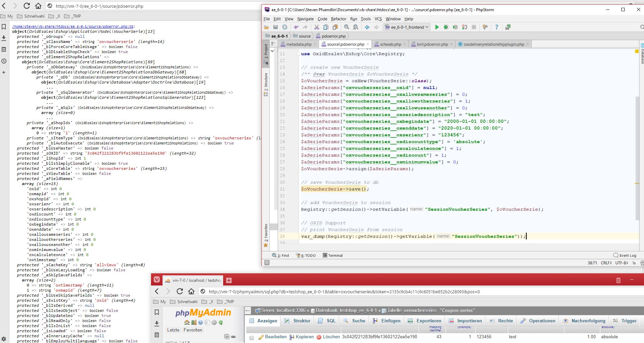
Task: Click the Settings wrench icon in PhpStorm toolbar
Action: (x=485, y=27)
